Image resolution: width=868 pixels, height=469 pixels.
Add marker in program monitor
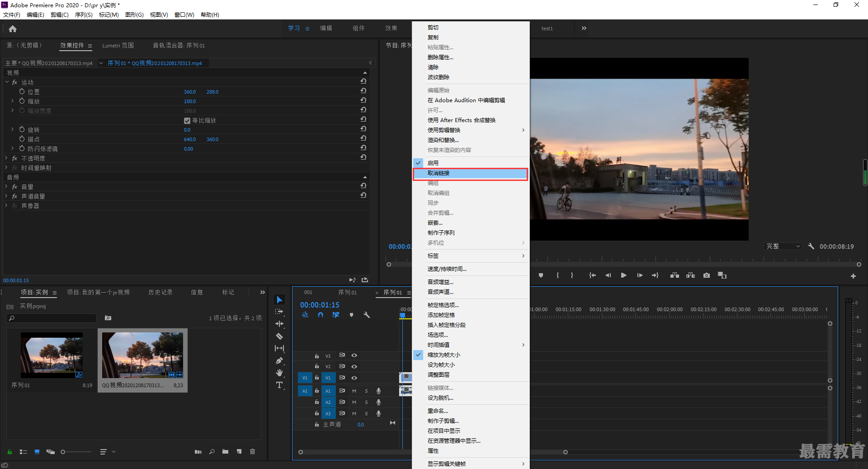541,275
